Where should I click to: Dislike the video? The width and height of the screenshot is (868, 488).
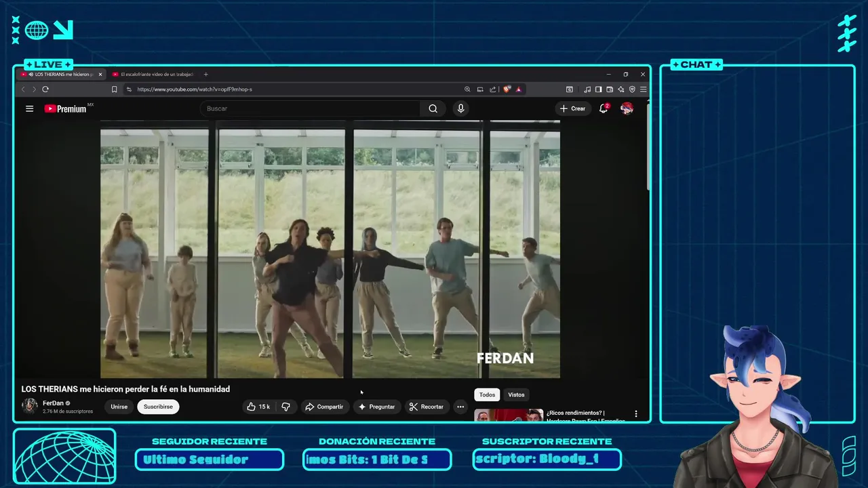285,407
